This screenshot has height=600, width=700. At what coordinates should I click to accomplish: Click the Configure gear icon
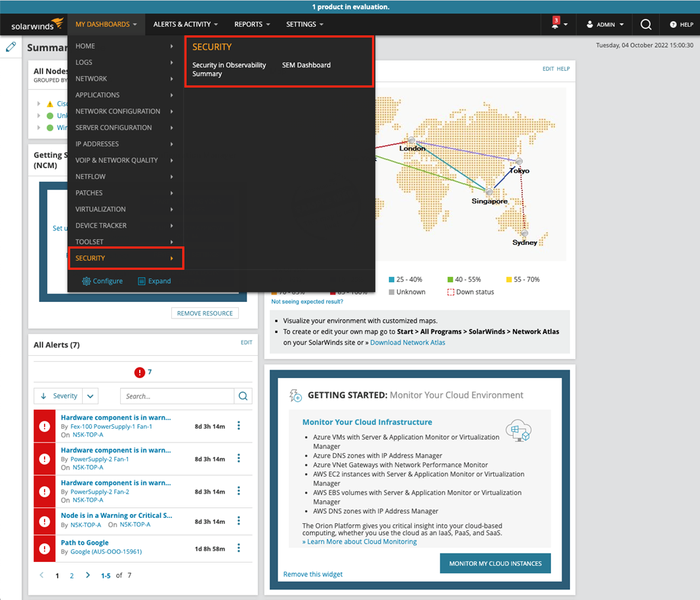[86, 281]
